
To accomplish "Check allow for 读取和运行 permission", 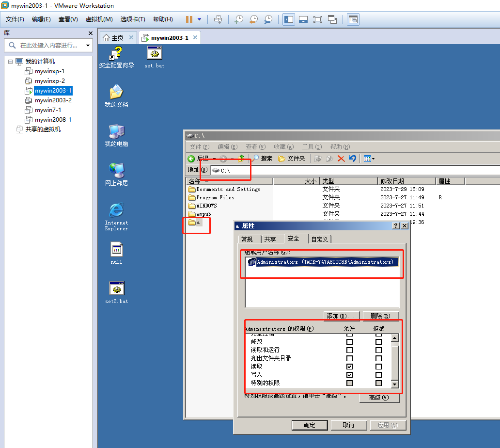I will (349, 350).
